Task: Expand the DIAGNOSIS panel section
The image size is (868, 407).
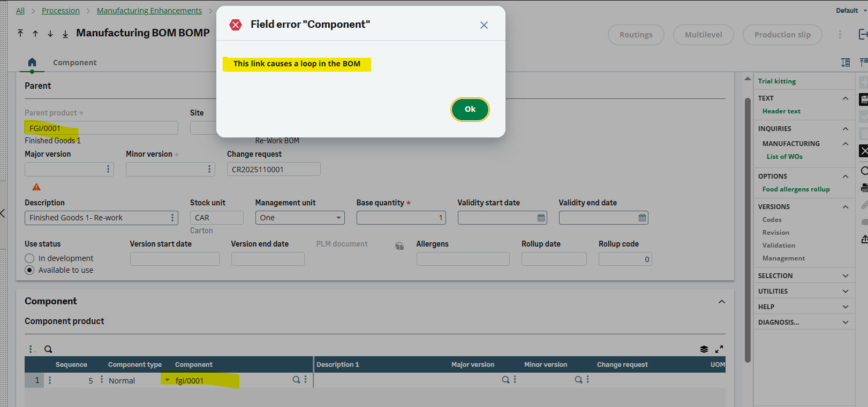Action: [846, 322]
